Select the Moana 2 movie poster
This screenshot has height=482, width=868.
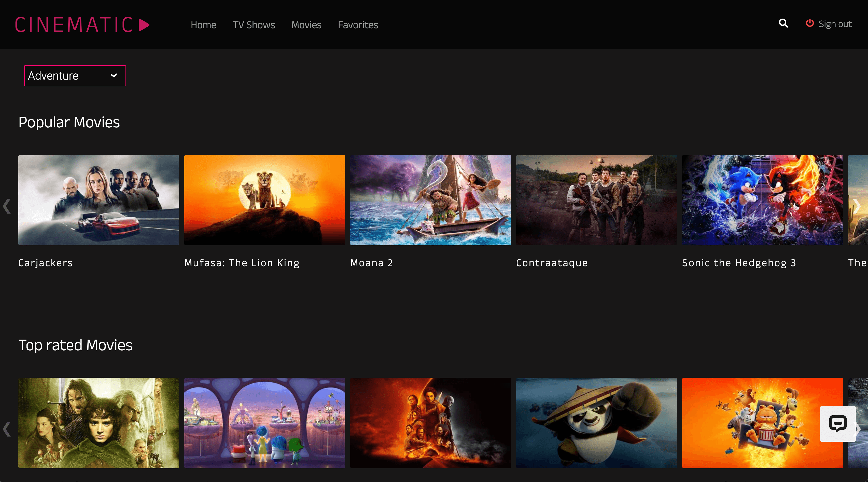click(431, 200)
